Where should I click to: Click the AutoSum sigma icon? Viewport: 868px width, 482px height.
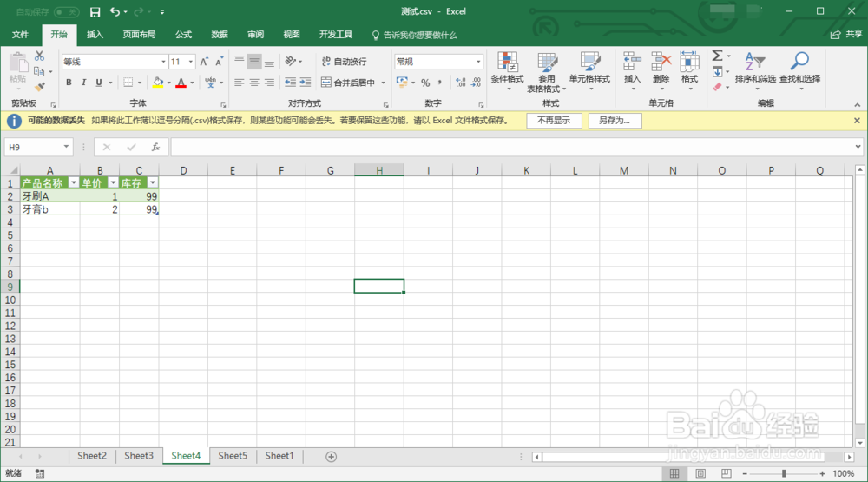718,56
